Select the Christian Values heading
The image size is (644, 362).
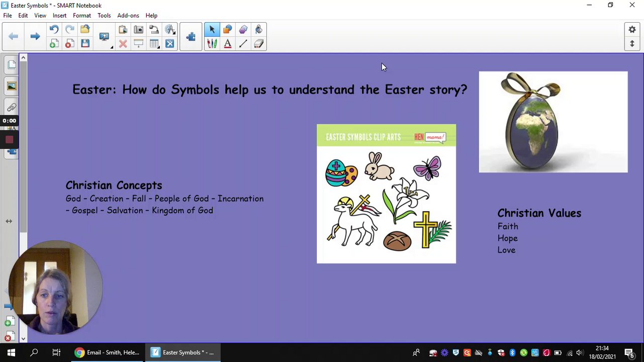[539, 213]
